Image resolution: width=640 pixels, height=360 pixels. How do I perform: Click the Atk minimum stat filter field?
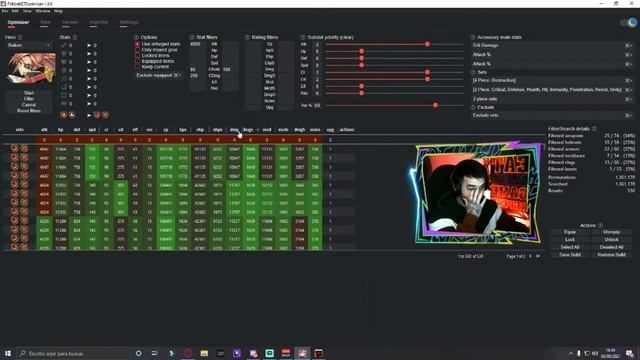(198, 44)
